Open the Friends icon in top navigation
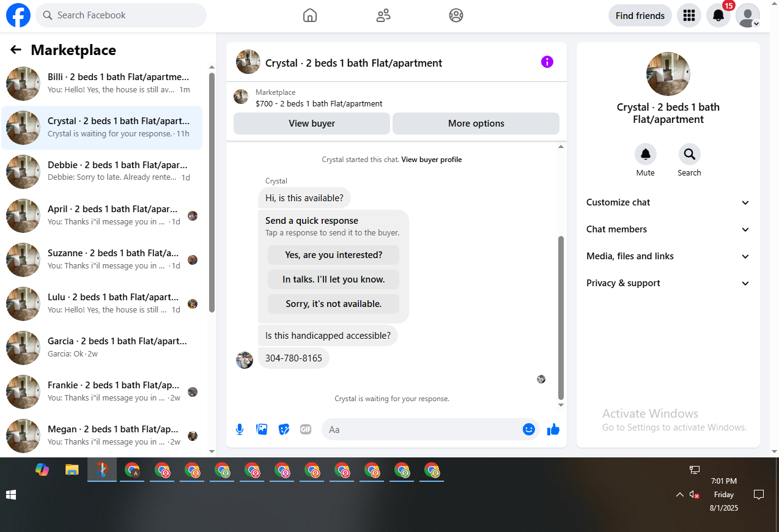The width and height of the screenshot is (779, 532). (x=383, y=15)
